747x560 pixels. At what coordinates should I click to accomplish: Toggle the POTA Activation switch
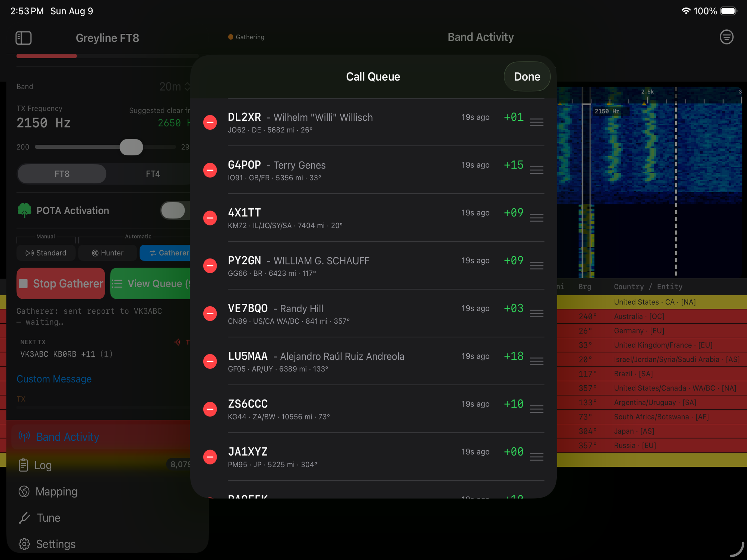pyautogui.click(x=175, y=211)
